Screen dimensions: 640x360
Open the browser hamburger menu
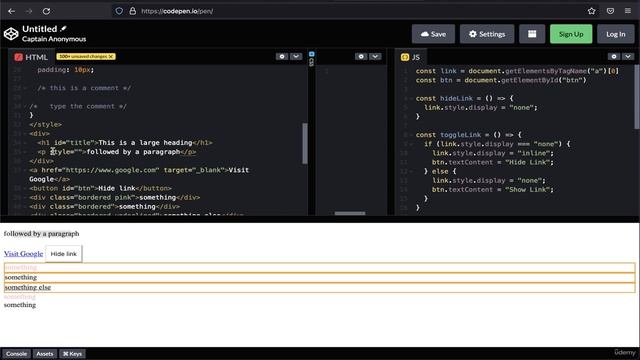point(628,11)
